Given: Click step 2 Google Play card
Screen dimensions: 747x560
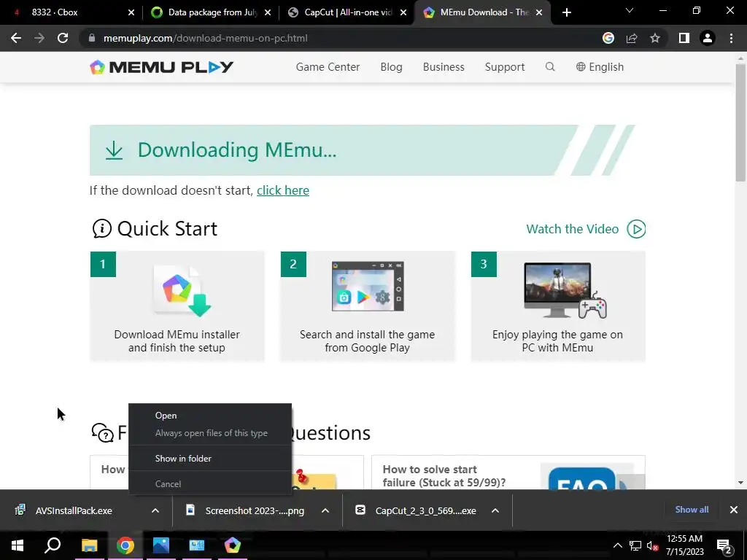Looking at the screenshot, I should pos(368,306).
